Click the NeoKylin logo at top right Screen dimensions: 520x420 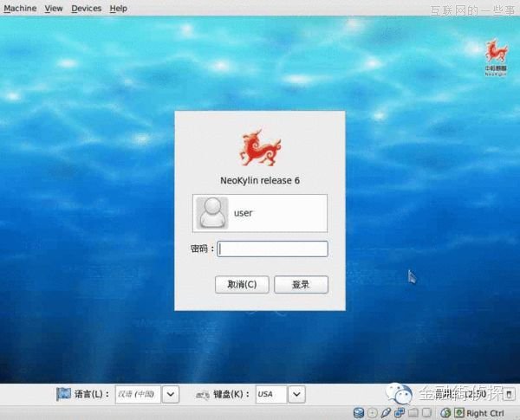pos(495,58)
